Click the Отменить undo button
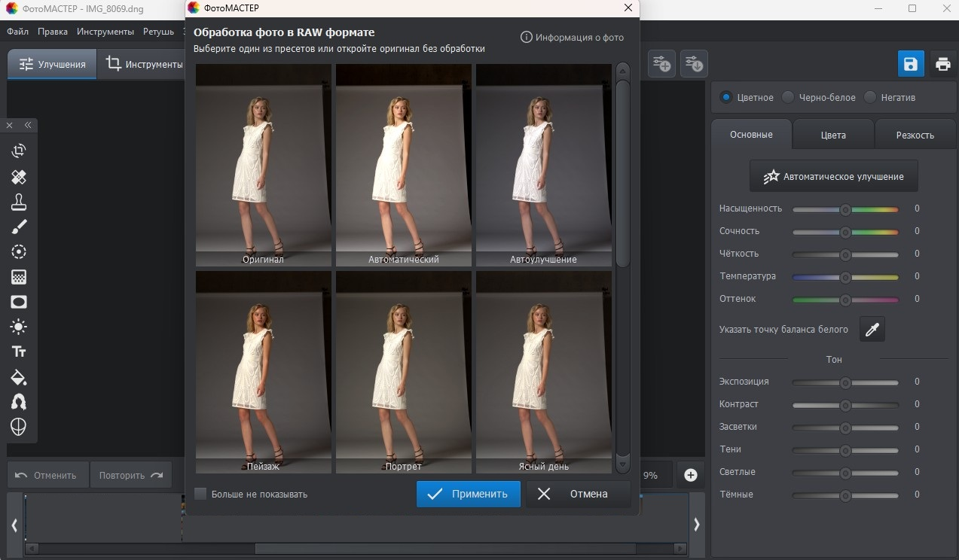This screenshot has width=959, height=560. click(x=48, y=475)
